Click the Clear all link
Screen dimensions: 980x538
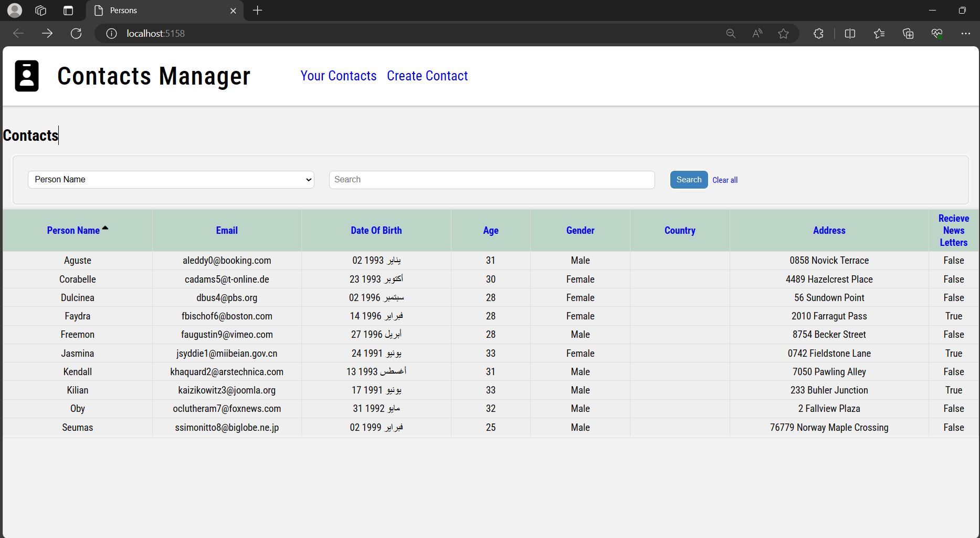coord(724,180)
